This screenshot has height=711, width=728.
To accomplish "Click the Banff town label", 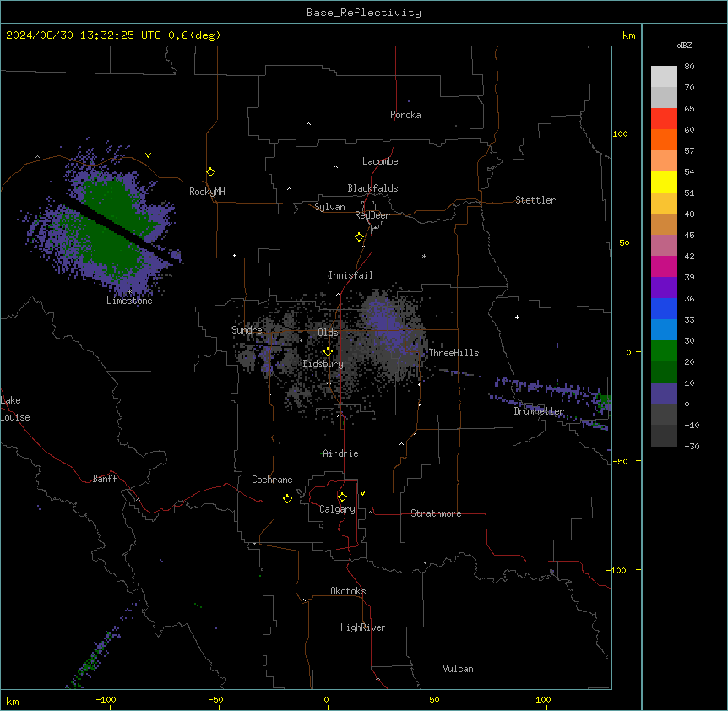I will [105, 479].
